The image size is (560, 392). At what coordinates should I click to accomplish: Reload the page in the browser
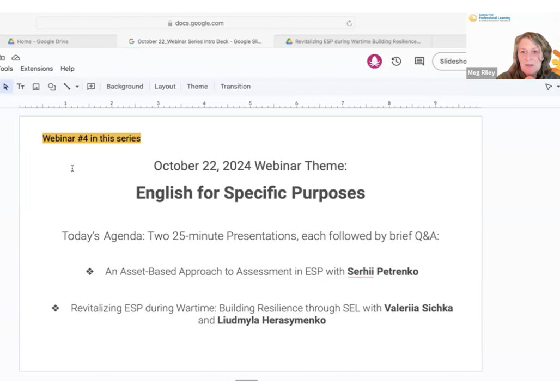(x=349, y=23)
